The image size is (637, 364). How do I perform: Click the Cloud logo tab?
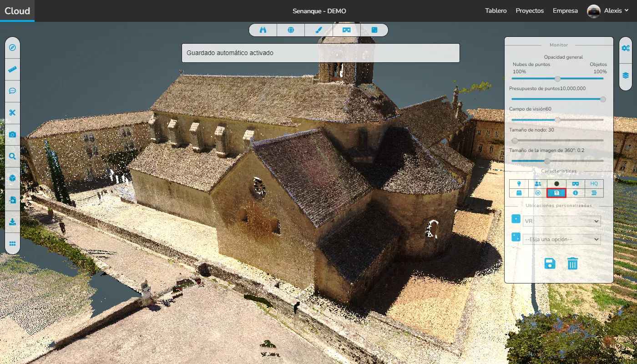pyautogui.click(x=17, y=11)
